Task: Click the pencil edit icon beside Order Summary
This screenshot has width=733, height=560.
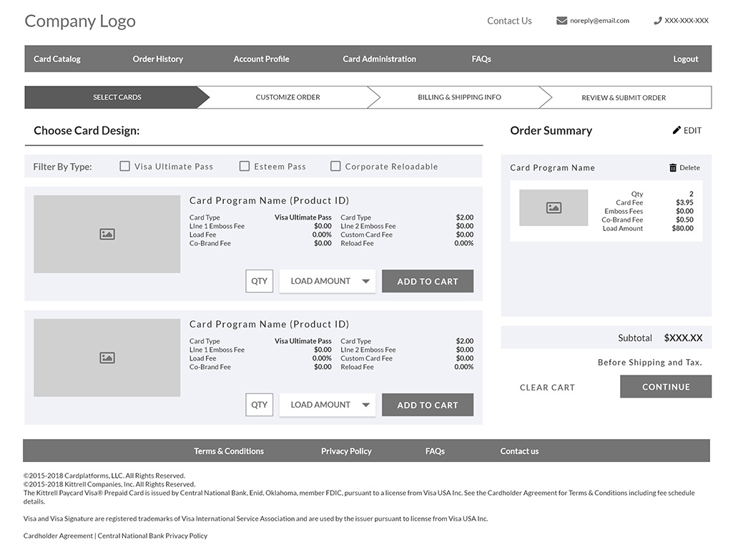Action: pyautogui.click(x=677, y=130)
